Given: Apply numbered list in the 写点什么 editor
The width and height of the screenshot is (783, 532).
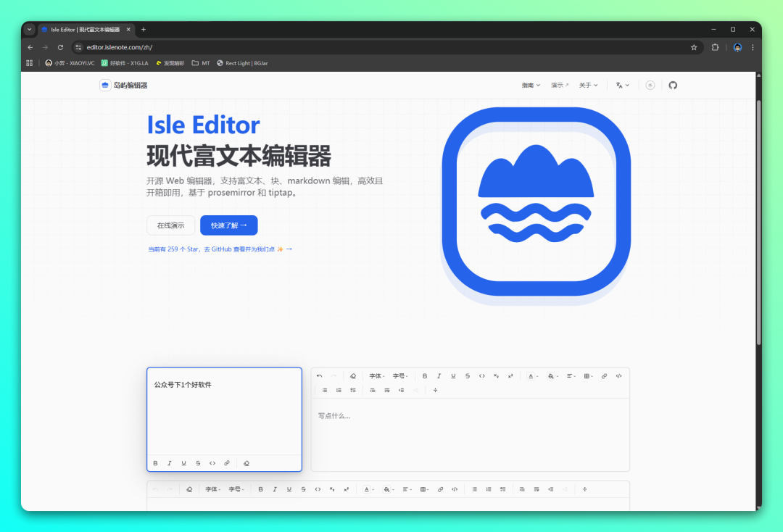Looking at the screenshot, I should 339,390.
